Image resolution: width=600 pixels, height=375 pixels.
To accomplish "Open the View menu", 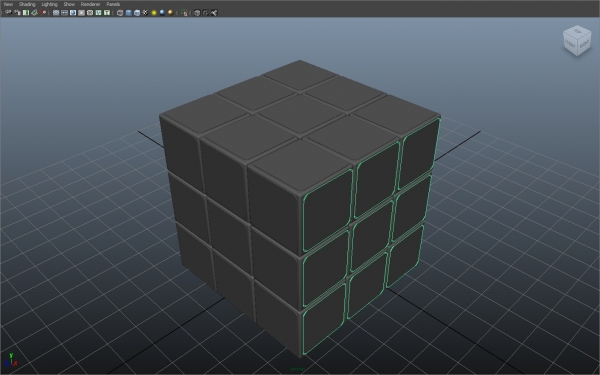I will point(8,4).
